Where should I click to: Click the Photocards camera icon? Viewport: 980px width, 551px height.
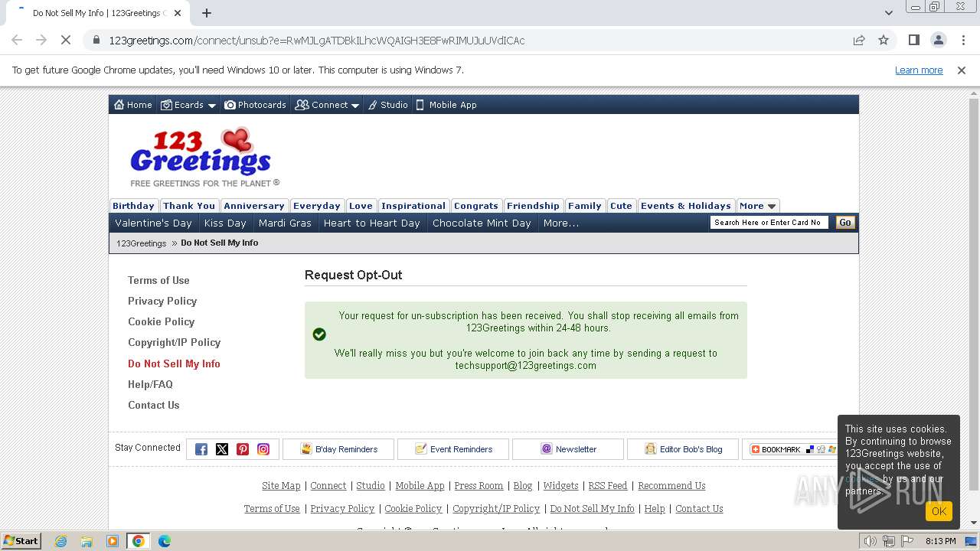click(230, 105)
